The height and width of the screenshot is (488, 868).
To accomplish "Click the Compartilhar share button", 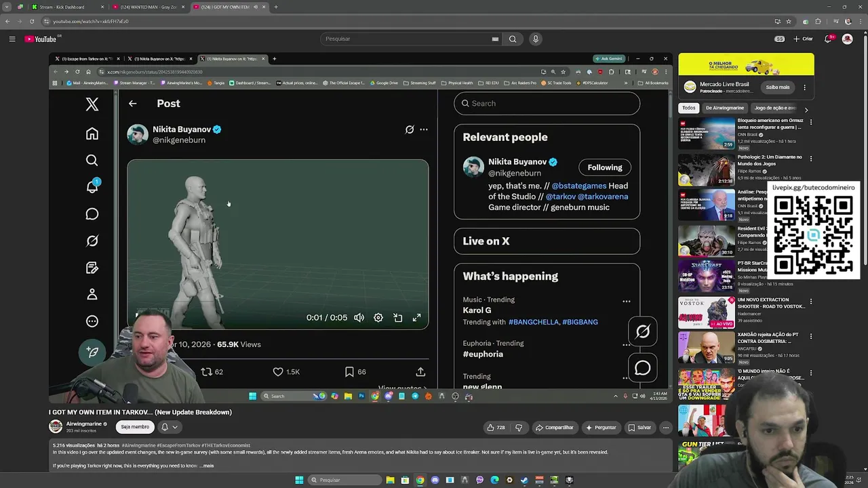I will [x=555, y=428].
